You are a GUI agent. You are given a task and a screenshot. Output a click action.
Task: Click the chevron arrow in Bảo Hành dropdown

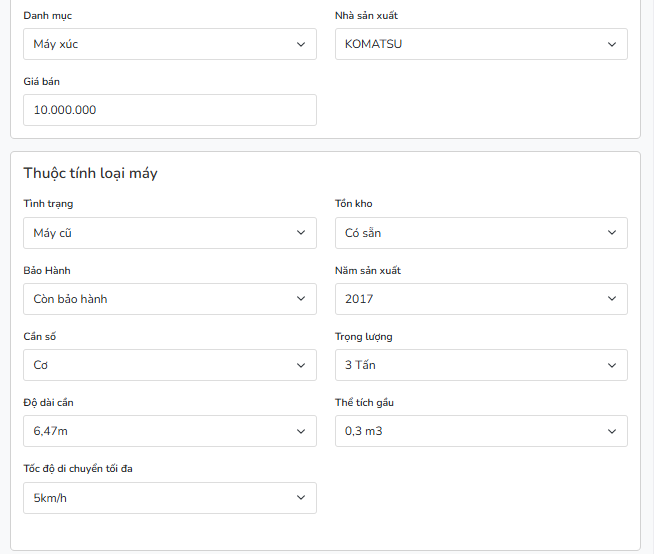point(301,299)
